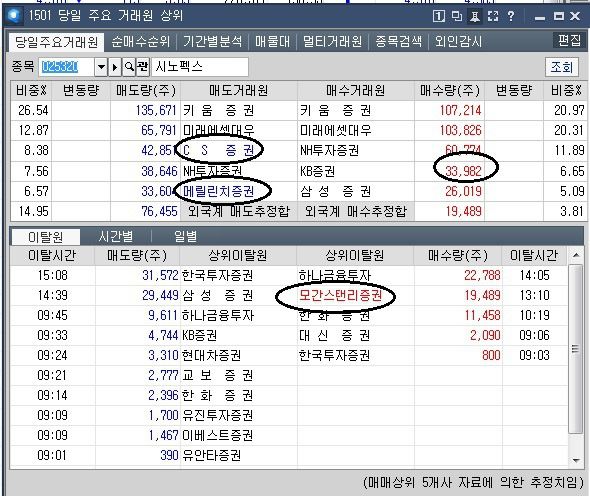The image size is (590, 496).
Task: Click the 매도거래원 column header
Action: pos(239,91)
